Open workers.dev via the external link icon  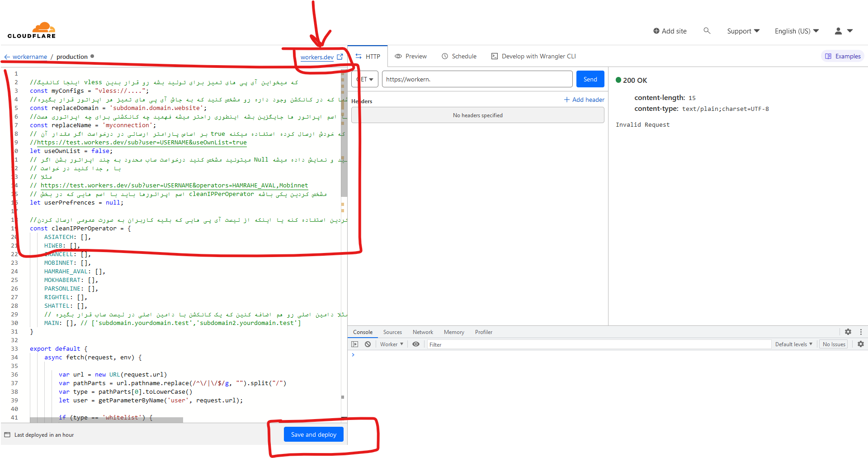coord(340,57)
